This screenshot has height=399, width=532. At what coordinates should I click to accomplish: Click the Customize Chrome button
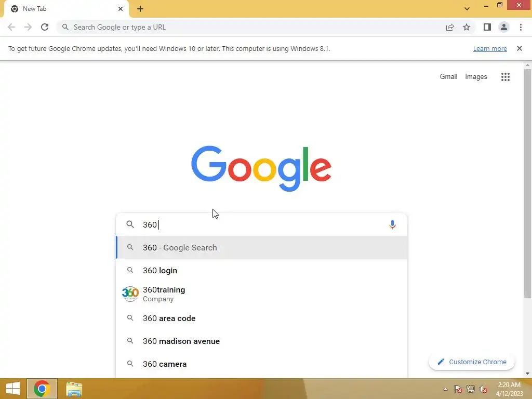(472, 362)
